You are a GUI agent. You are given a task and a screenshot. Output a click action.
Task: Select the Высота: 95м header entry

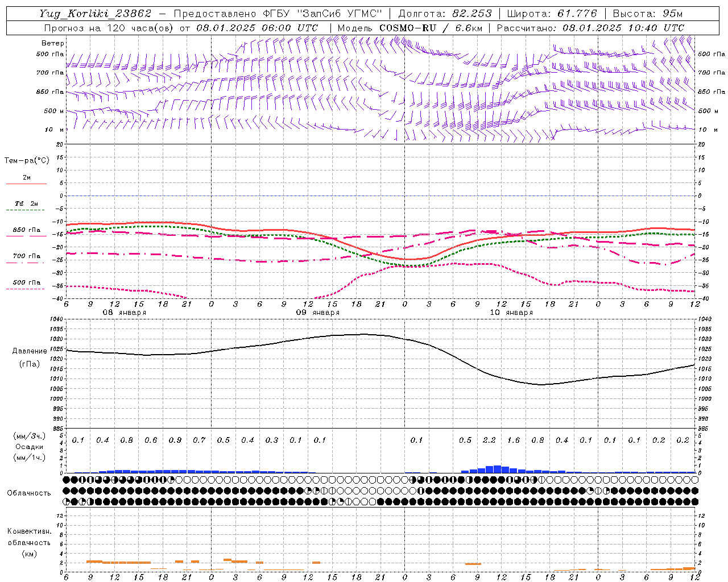point(647,14)
